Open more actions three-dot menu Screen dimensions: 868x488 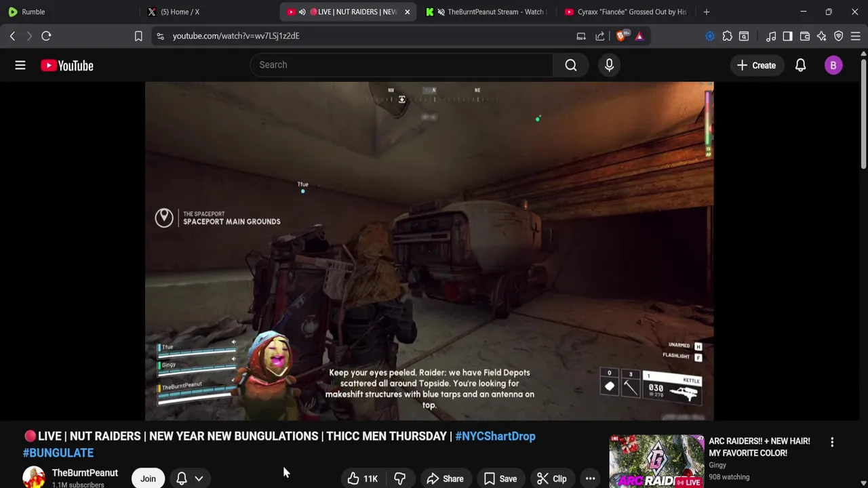pyautogui.click(x=590, y=479)
